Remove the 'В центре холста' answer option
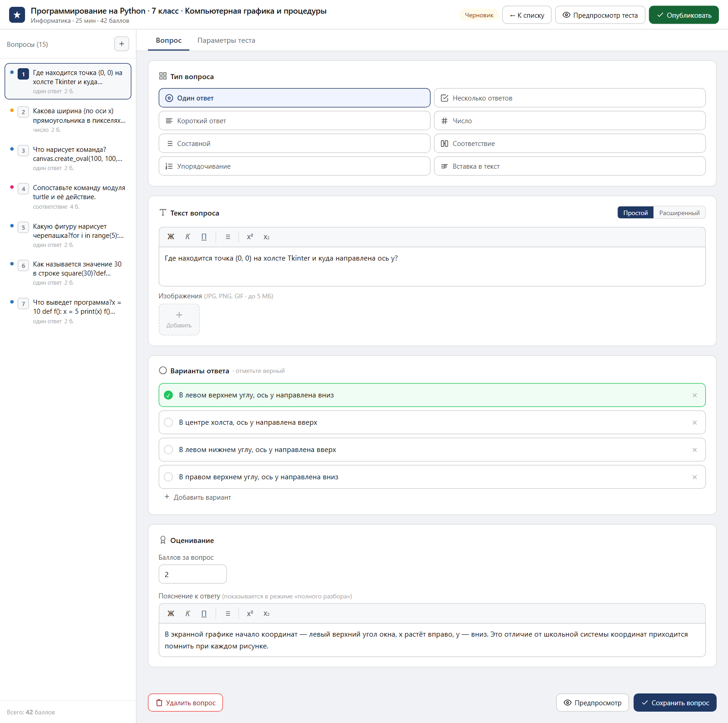 [694, 422]
